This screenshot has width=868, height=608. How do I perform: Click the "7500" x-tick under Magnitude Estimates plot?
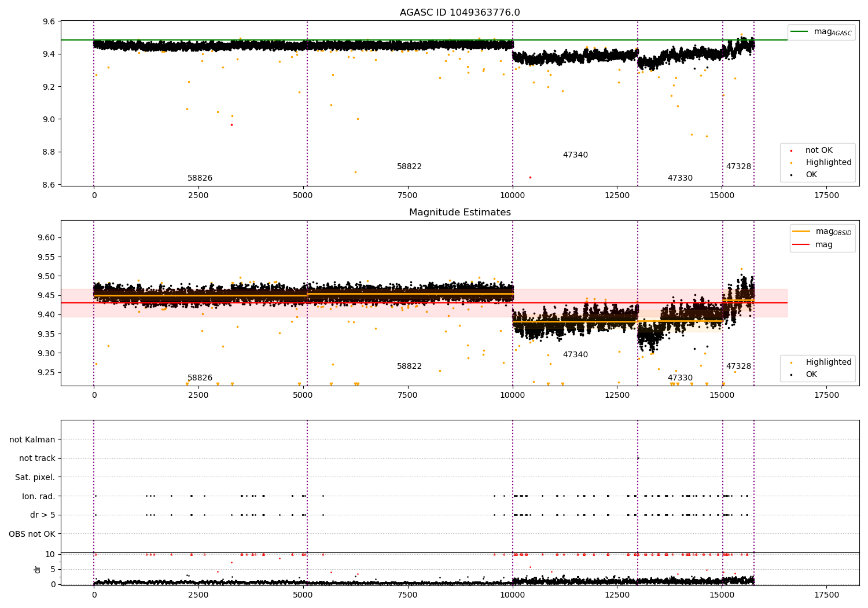click(x=408, y=395)
